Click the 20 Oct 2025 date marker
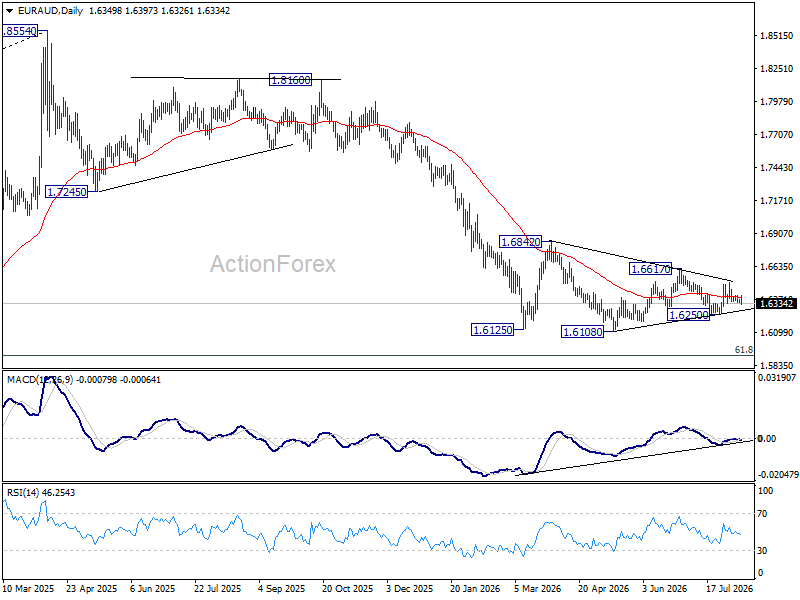The image size is (800, 600). [347, 588]
